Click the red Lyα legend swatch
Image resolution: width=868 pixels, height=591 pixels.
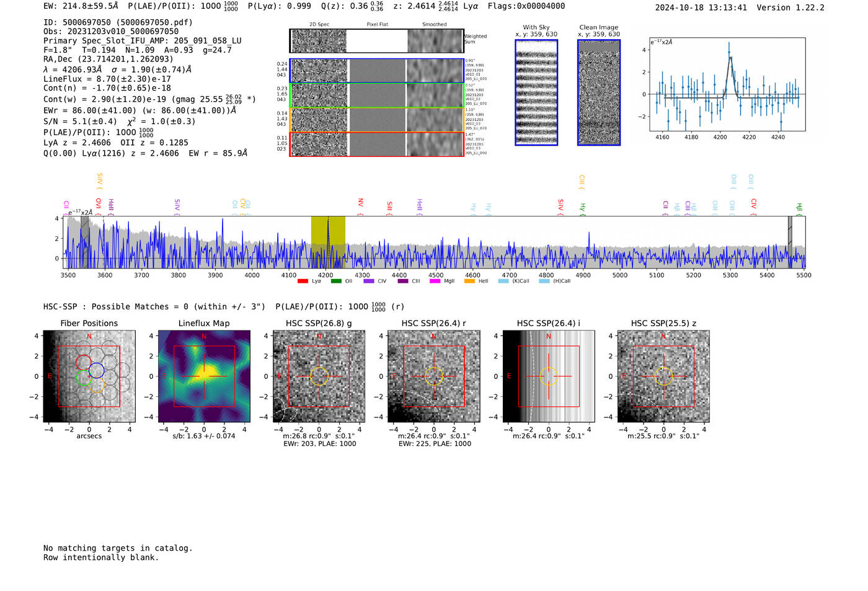coord(303,281)
